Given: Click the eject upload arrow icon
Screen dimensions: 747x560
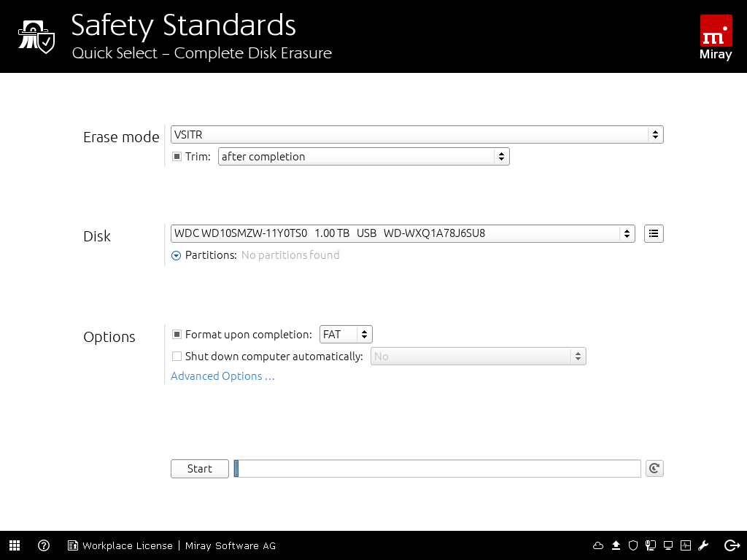Looking at the screenshot, I should (x=616, y=545).
